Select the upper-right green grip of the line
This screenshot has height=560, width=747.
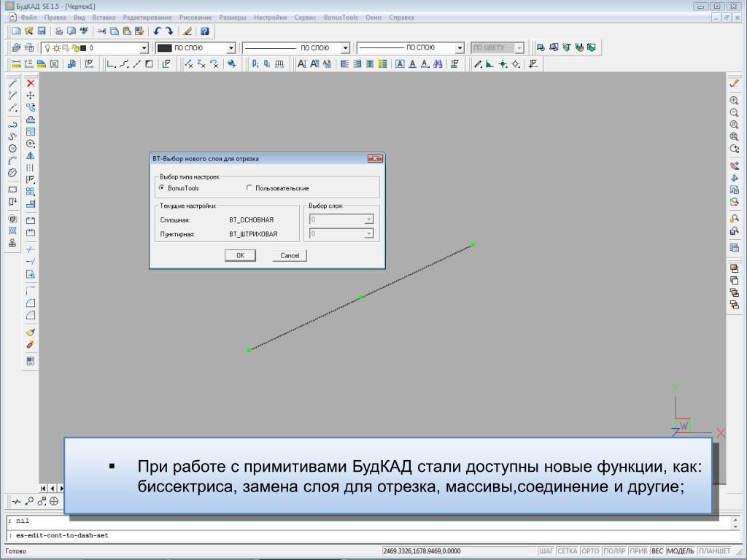[473, 245]
